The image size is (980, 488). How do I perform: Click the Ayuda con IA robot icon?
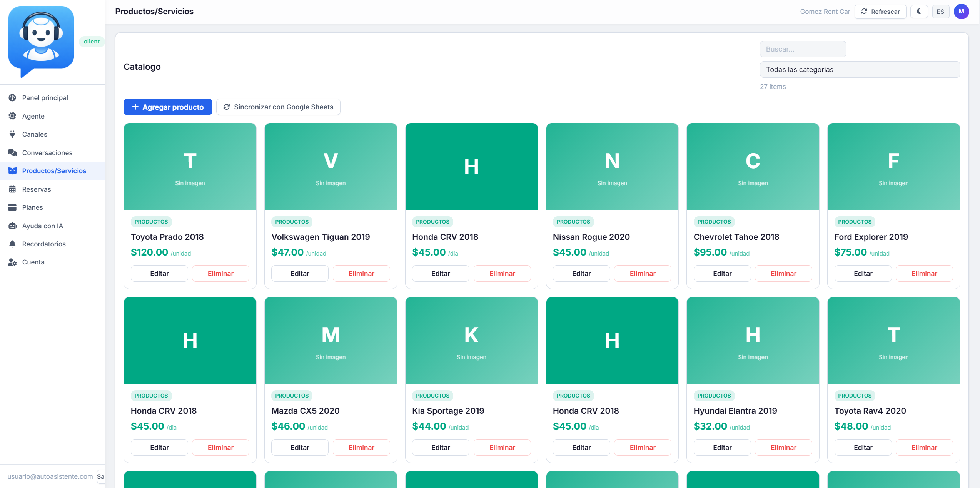pos(12,226)
